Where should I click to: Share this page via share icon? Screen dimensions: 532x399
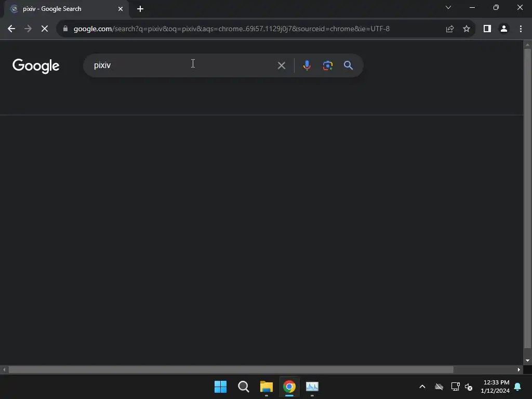click(x=450, y=29)
